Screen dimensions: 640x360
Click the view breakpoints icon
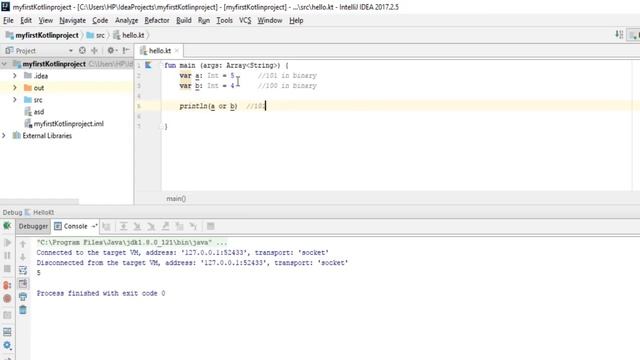[x=7, y=285]
